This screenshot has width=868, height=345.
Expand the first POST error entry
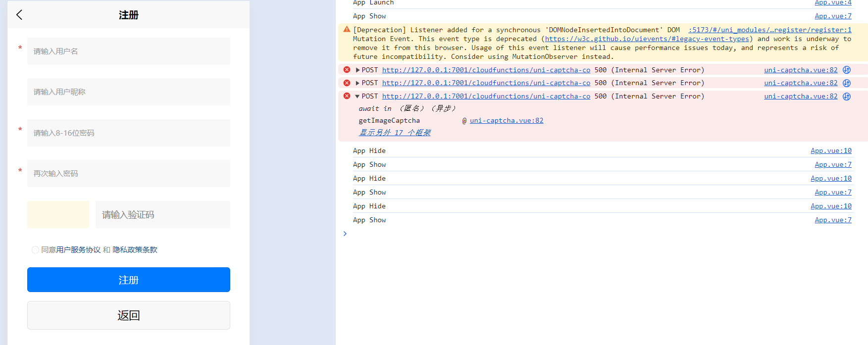coord(357,70)
